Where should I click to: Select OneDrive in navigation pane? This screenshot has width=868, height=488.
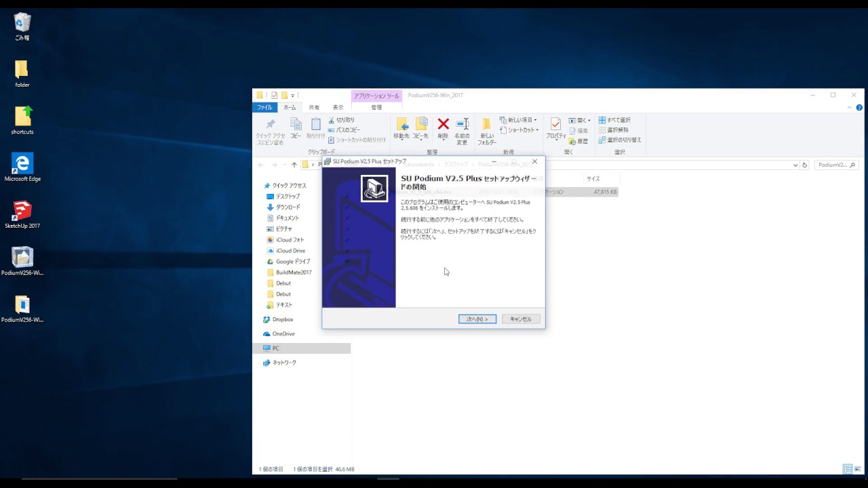(x=279, y=333)
